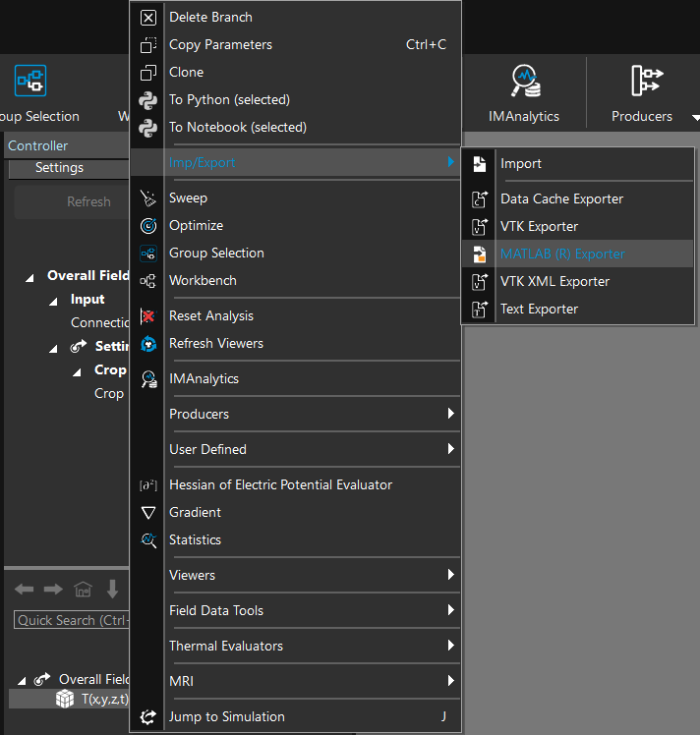Expand the Thermal Evaluators submenu

pos(295,646)
